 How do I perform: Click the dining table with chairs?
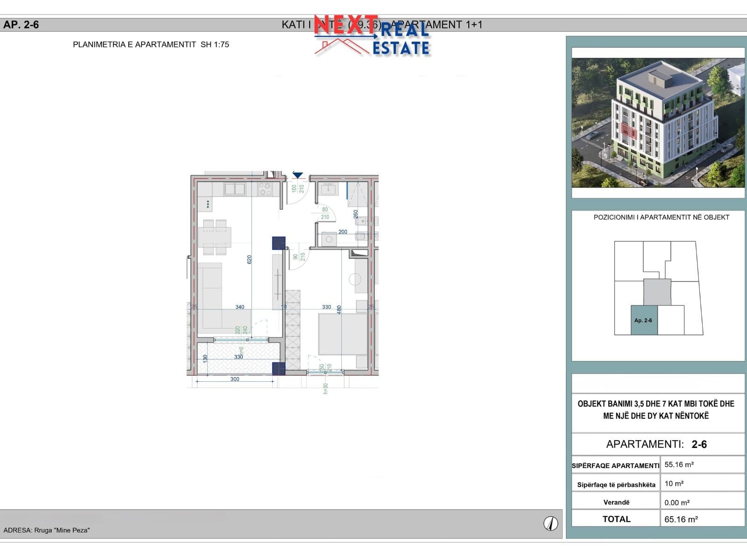click(215, 237)
